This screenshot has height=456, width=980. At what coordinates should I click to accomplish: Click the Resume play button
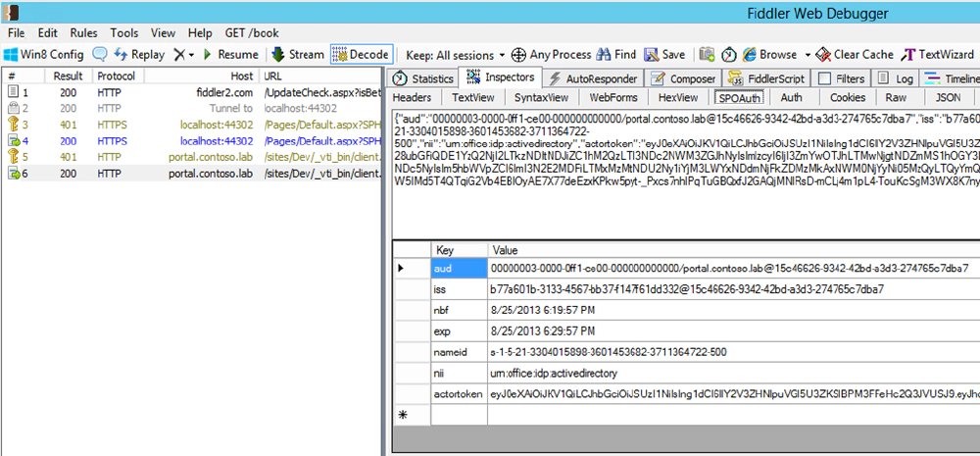coord(230,54)
